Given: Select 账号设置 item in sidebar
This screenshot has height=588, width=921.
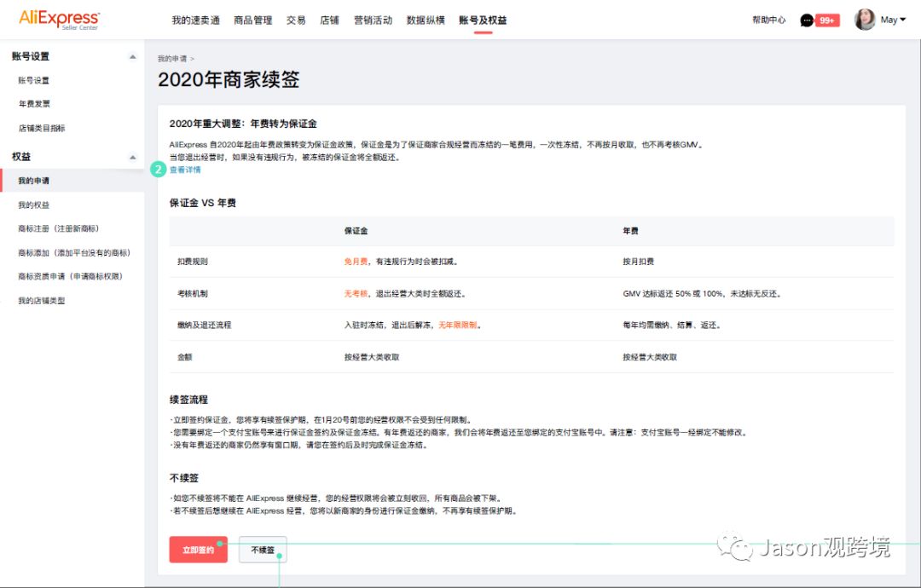Looking at the screenshot, I should (x=33, y=80).
